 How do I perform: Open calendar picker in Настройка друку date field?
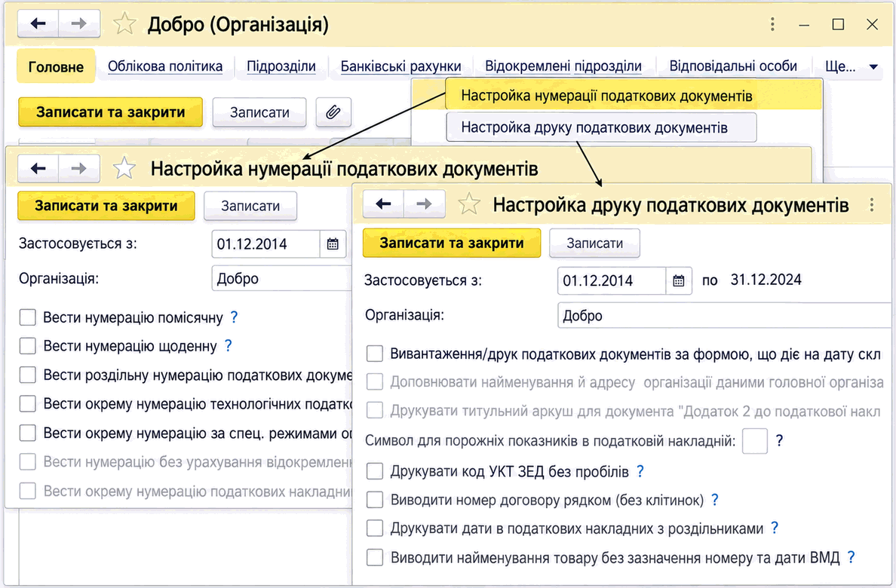678,280
